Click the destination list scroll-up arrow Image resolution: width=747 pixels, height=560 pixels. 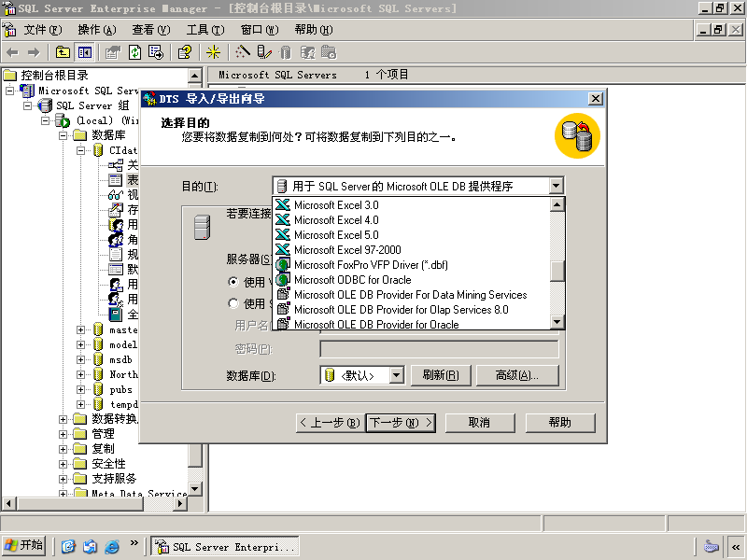point(557,204)
